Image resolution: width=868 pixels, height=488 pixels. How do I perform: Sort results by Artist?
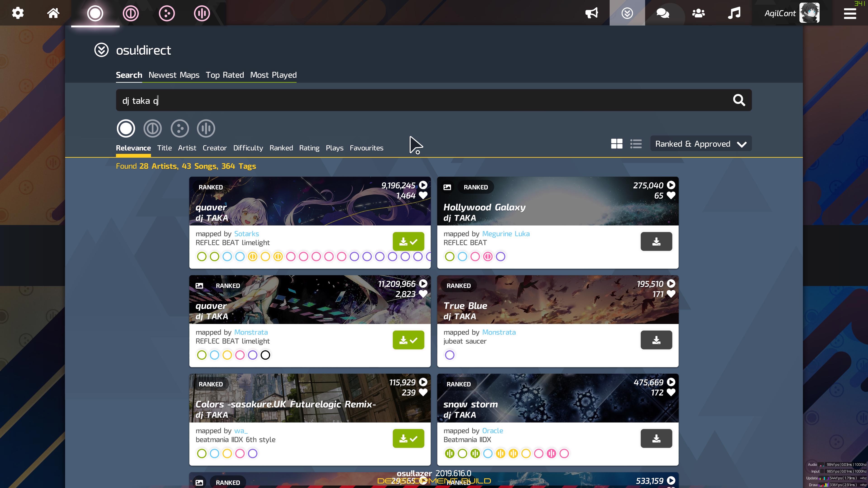click(x=187, y=148)
